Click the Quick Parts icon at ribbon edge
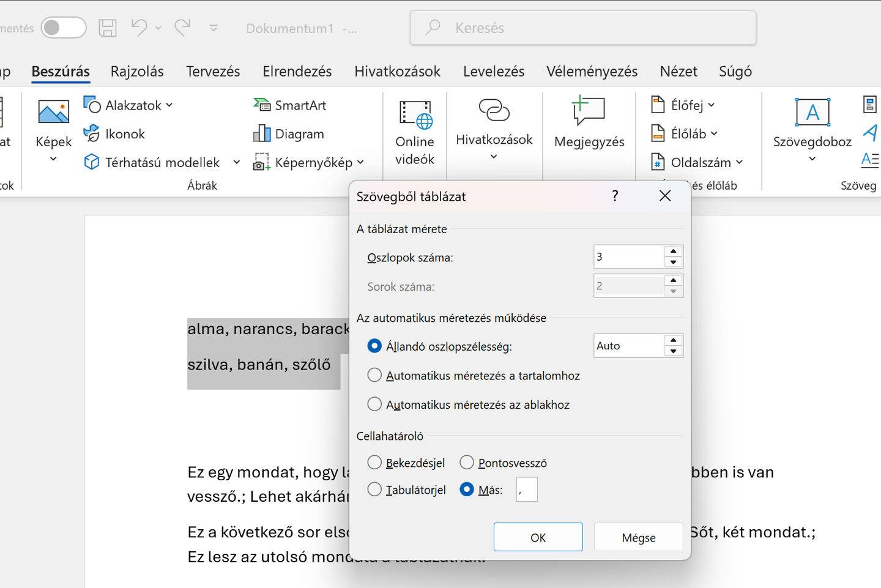Image resolution: width=881 pixels, height=588 pixels. (x=870, y=104)
